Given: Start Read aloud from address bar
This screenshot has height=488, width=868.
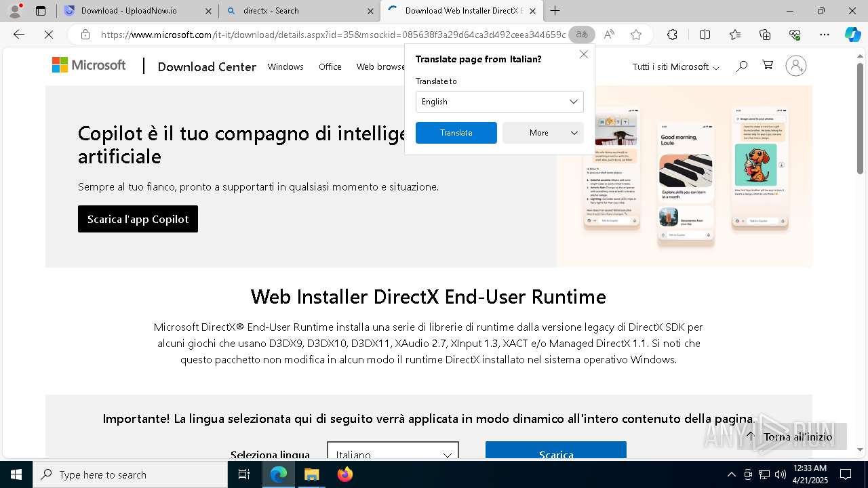Looking at the screenshot, I should [609, 35].
